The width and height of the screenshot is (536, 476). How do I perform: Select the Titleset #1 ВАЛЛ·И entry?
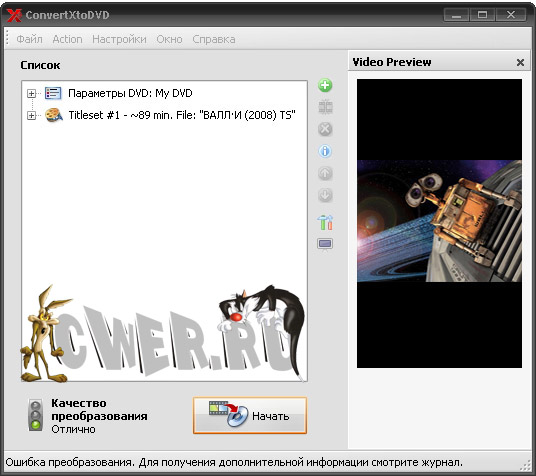(x=182, y=115)
